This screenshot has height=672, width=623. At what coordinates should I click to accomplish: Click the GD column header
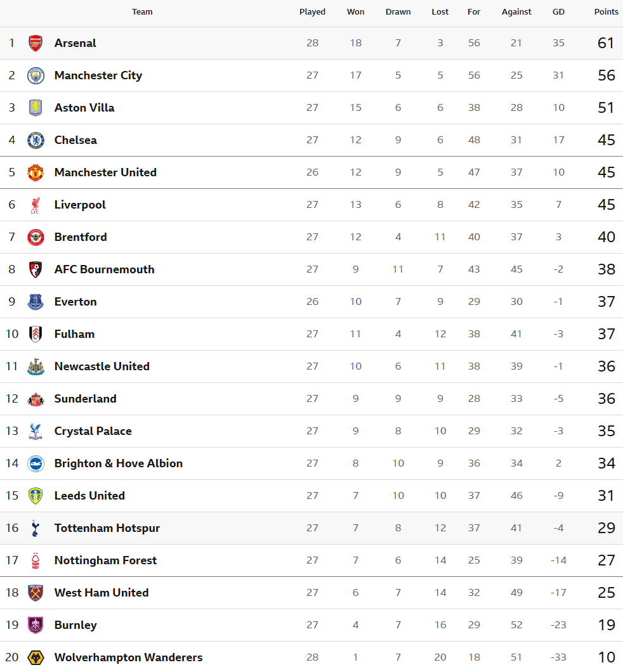(x=558, y=12)
